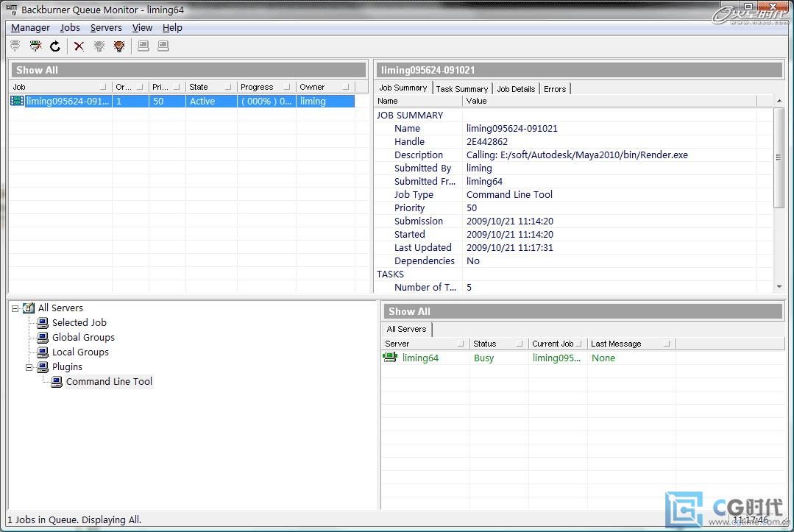Refresh the queue with the circular arrow icon
The height and width of the screenshot is (532, 794).
pyautogui.click(x=55, y=46)
